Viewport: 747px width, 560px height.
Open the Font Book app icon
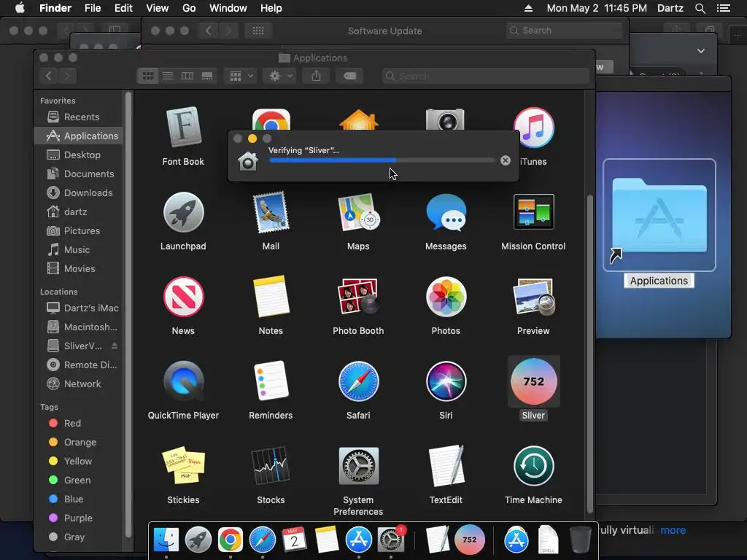pyautogui.click(x=183, y=127)
